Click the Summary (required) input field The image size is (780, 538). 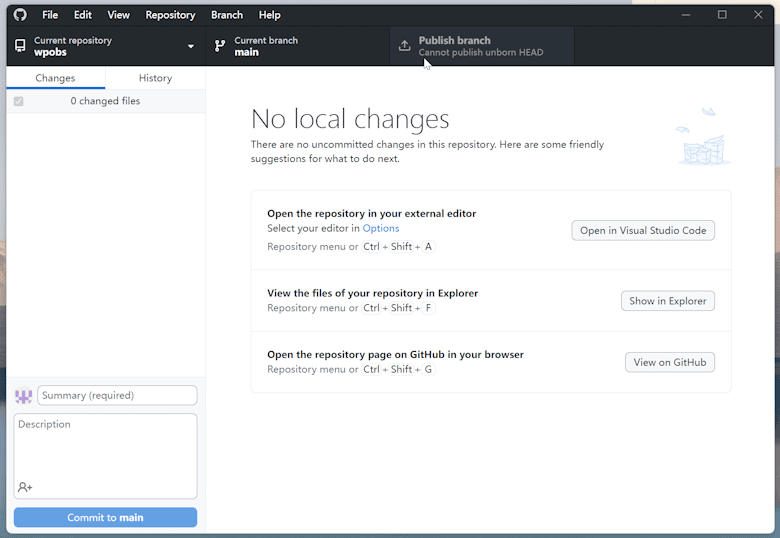pyautogui.click(x=117, y=395)
